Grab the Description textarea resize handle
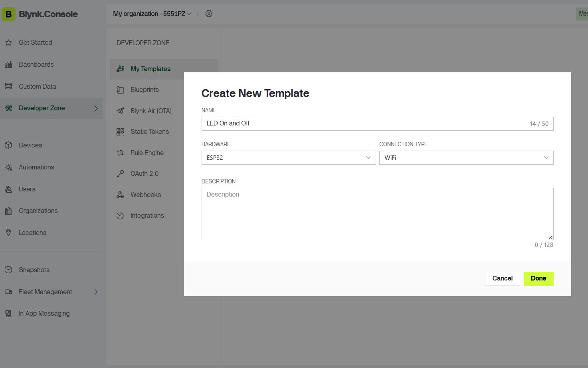 [x=550, y=237]
